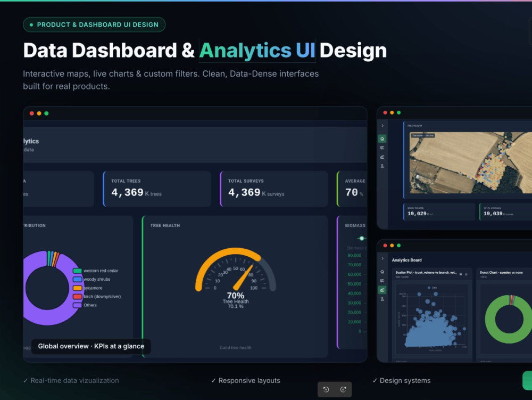Open Home icon in Analytics Board window
Viewport: 532px width, 400px height.
coord(382,272)
